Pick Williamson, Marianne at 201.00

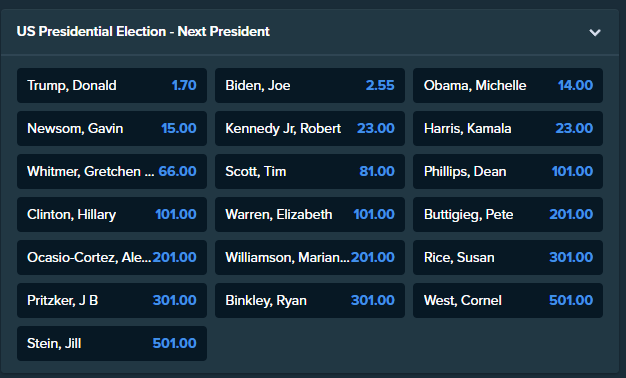(310, 257)
